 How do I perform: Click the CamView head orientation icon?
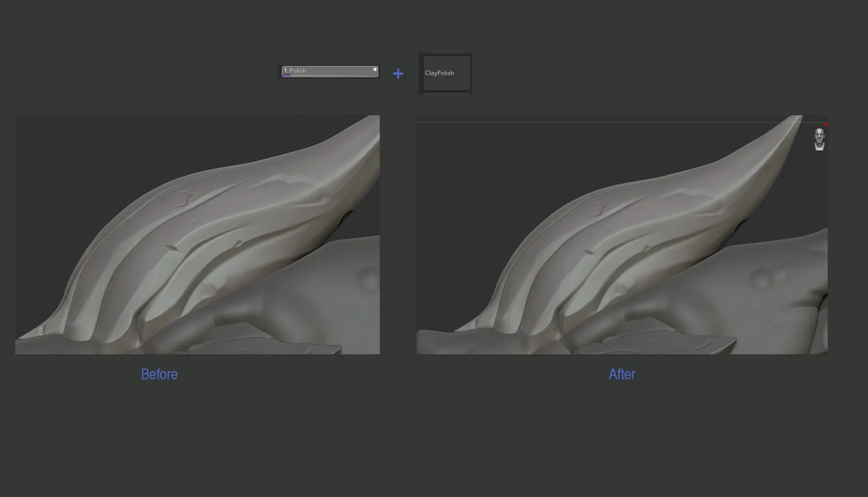(x=819, y=140)
